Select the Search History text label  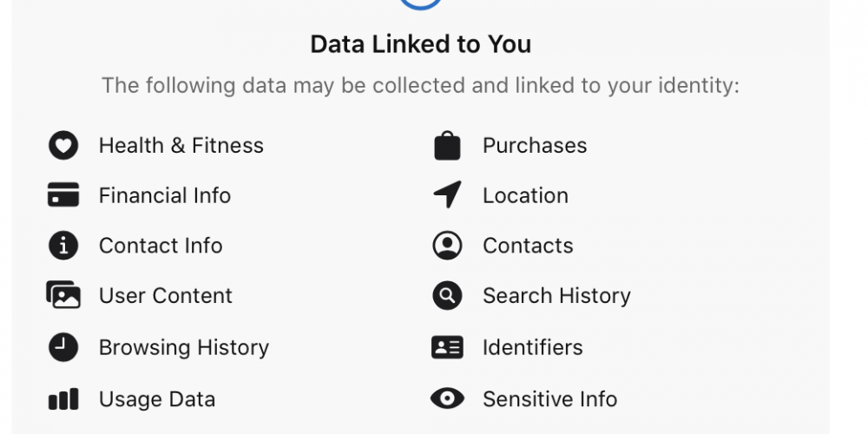pos(557,296)
